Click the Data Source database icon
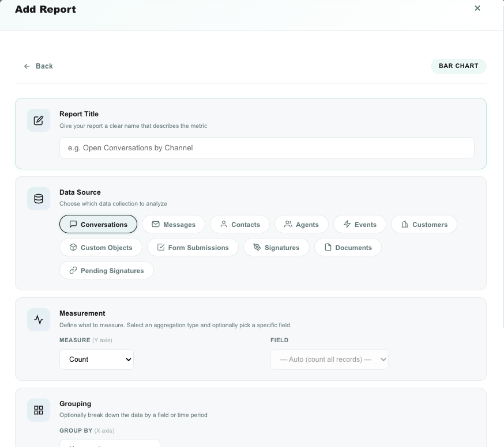This screenshot has width=504, height=447. pos(39,199)
